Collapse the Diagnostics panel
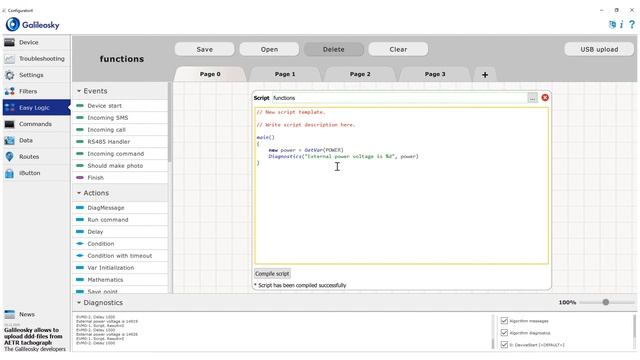The image size is (640, 360). (x=79, y=303)
